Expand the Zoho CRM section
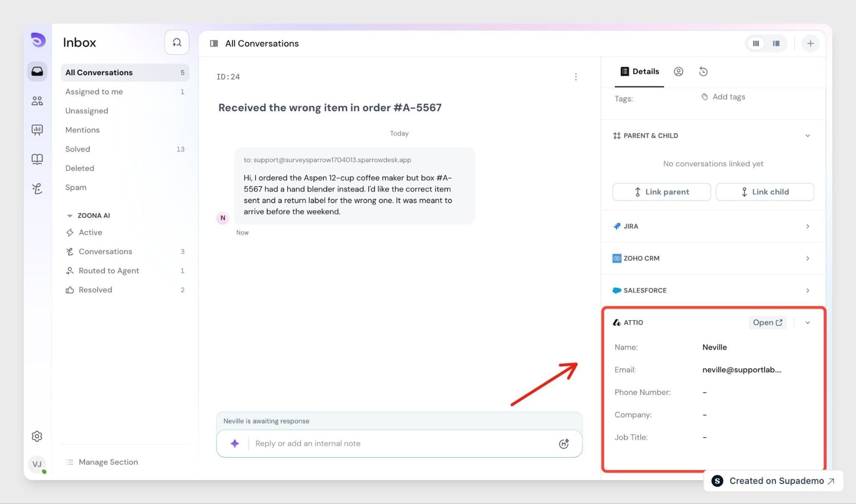The height and width of the screenshot is (504, 856). [x=808, y=259]
